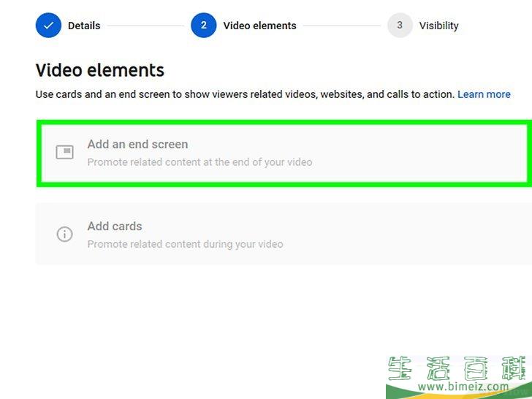Click the Add an end screen title
This screenshot has height=399, width=532.
(x=137, y=144)
